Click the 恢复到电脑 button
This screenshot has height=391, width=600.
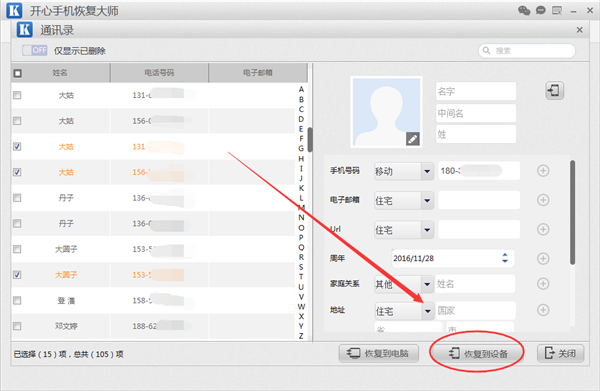(x=378, y=353)
